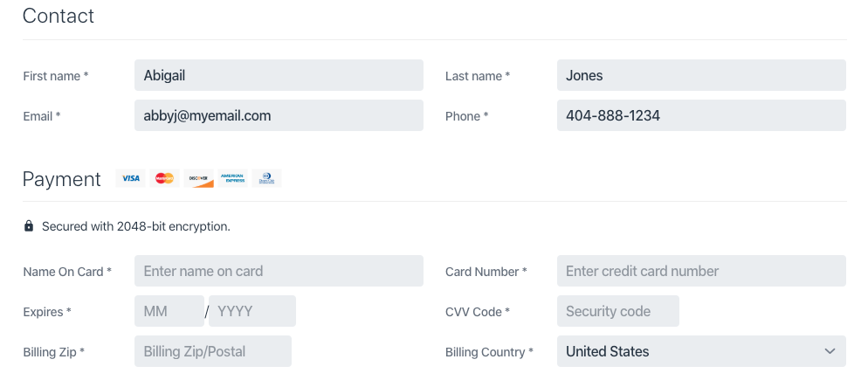Focus the CVV Security code field
The width and height of the screenshot is (868, 387).
(617, 311)
